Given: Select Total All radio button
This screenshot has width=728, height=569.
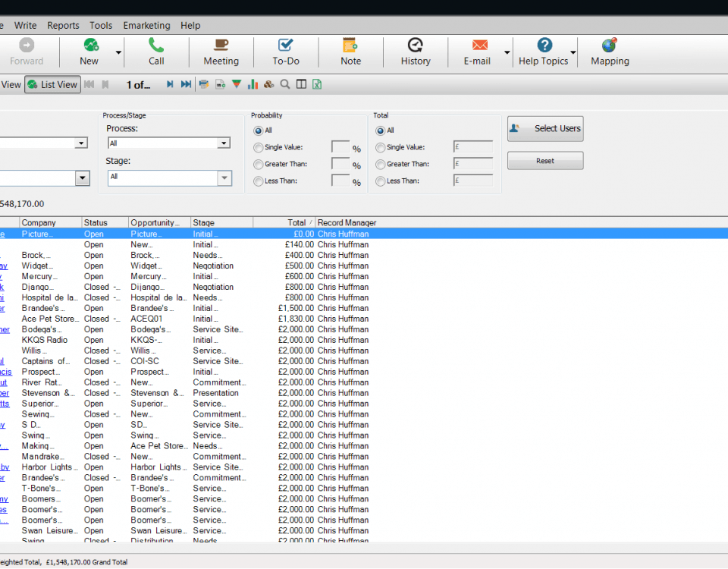Looking at the screenshot, I should (380, 131).
